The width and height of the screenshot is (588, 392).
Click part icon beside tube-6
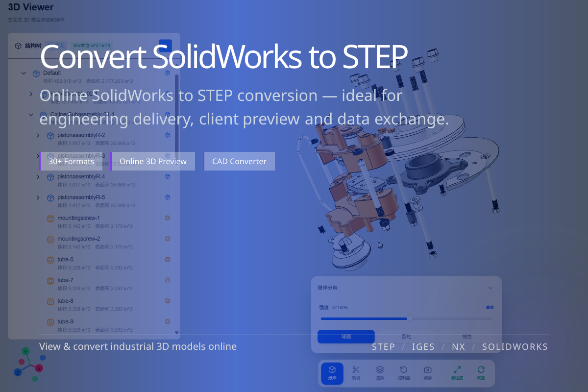point(50,260)
